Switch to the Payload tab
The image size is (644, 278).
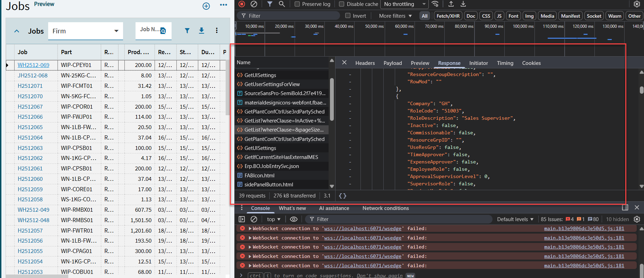coord(392,63)
